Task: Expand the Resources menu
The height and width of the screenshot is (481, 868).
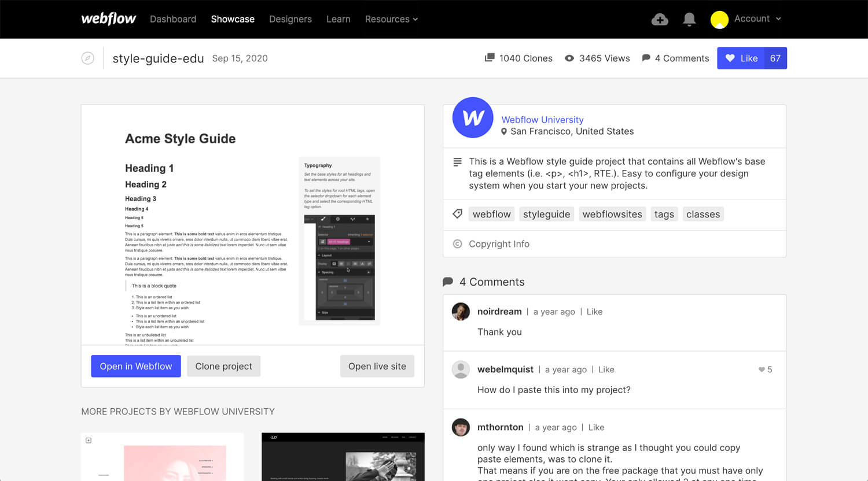Action: click(x=391, y=19)
